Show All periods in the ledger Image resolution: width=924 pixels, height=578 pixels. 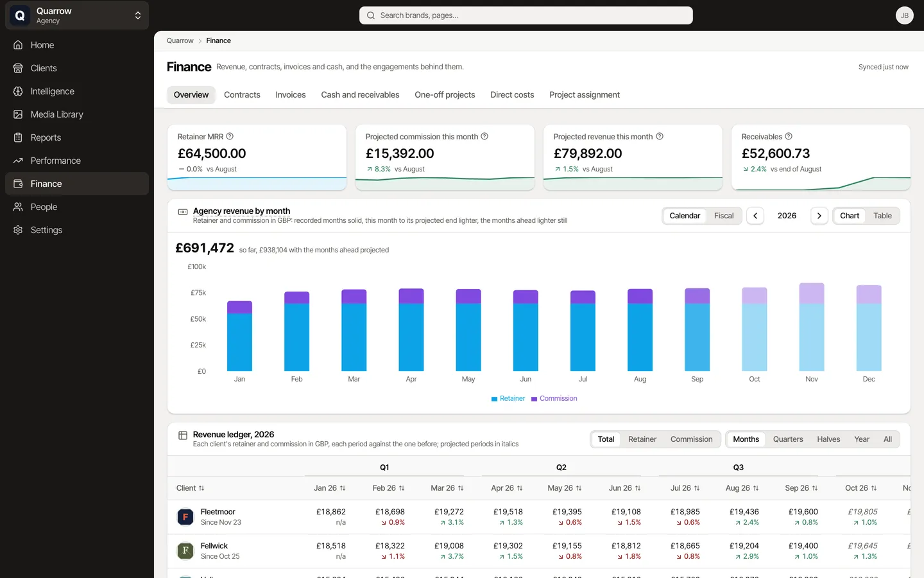click(x=887, y=439)
